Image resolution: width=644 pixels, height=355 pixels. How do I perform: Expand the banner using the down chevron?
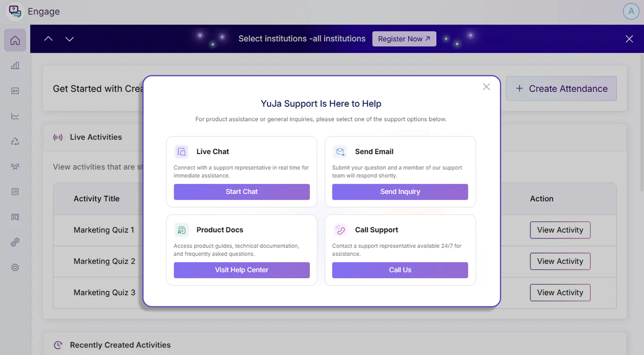pos(69,39)
